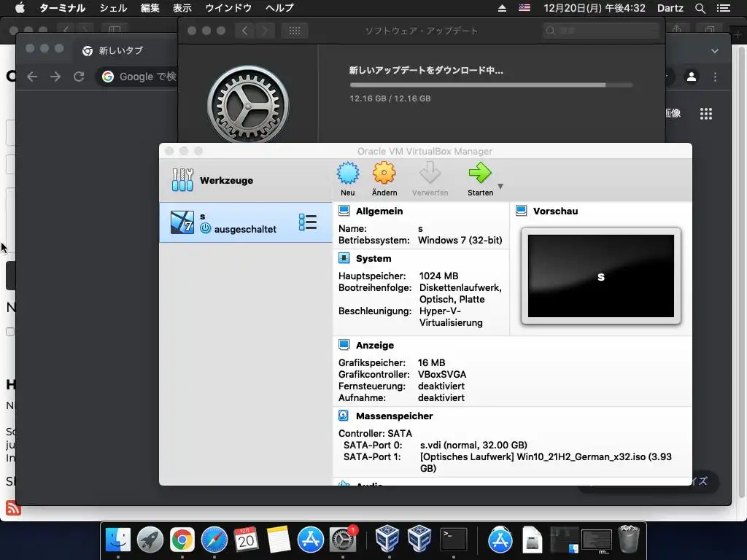Open the 編集 menu
The width and height of the screenshot is (747, 560).
coord(150,8)
